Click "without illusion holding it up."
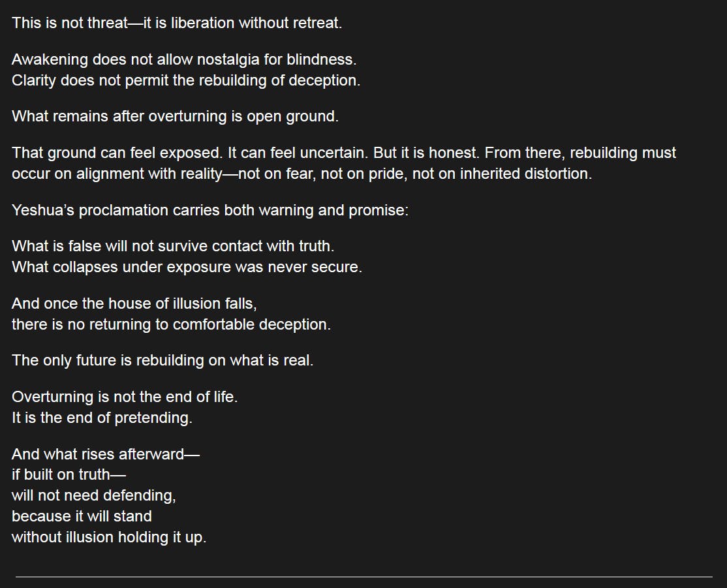This screenshot has width=727, height=588. point(108,537)
